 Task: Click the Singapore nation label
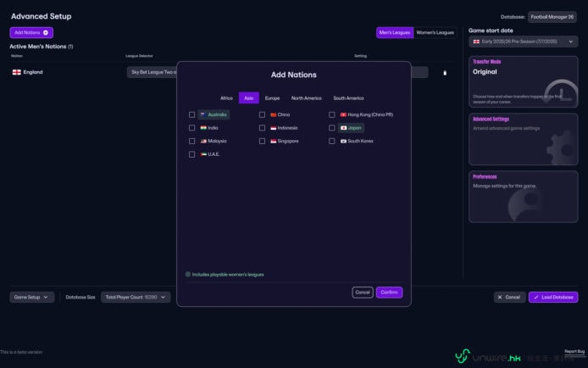click(288, 141)
